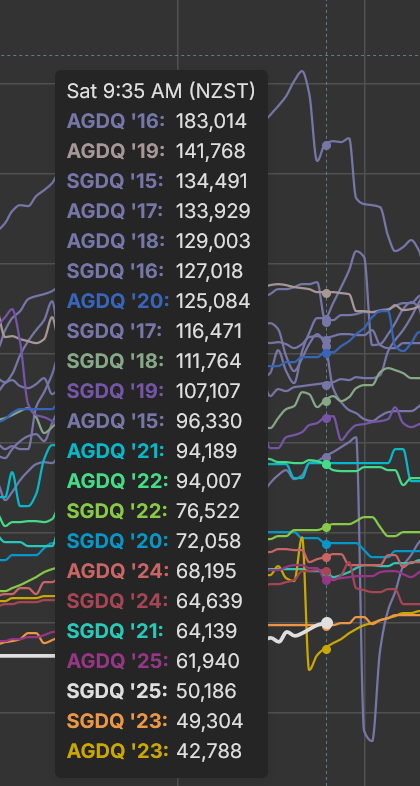Click the sky-blue SGDQ '20 data point
The width and height of the screenshot is (420, 786).
pos(326,544)
